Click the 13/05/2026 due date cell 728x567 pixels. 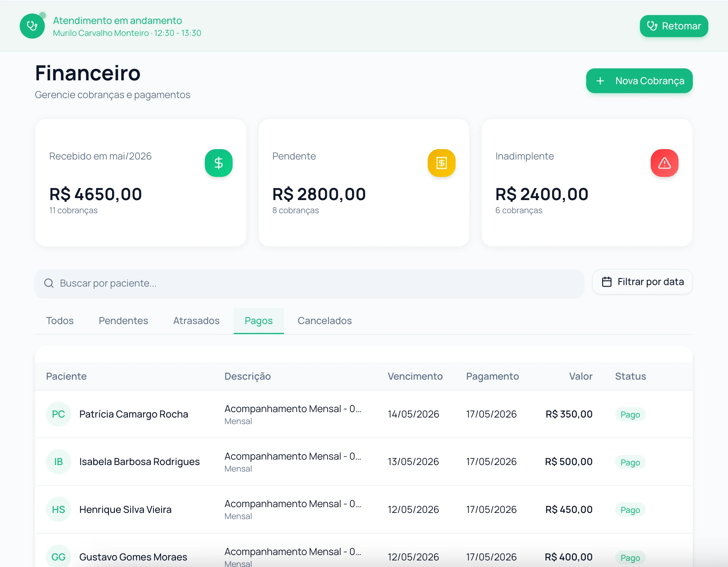point(413,462)
